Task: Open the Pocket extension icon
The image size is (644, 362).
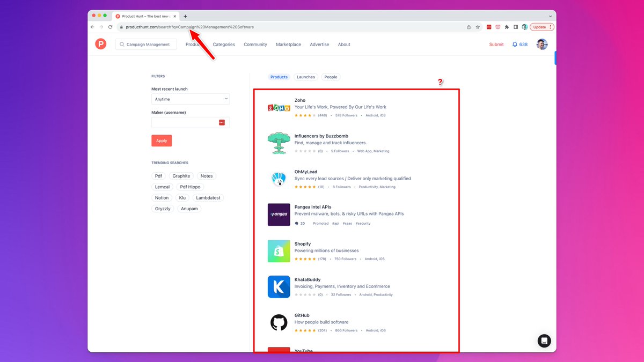Action: [497, 27]
